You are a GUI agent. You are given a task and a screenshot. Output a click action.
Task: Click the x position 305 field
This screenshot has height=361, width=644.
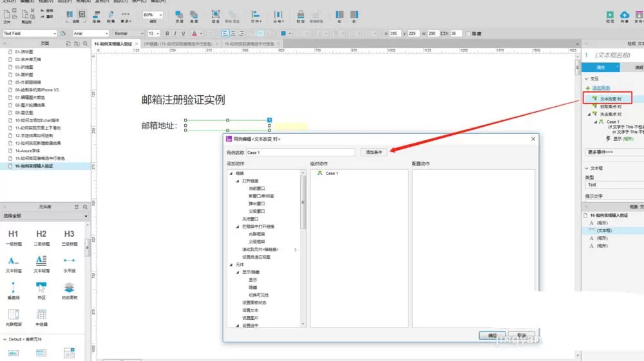[x=394, y=33]
